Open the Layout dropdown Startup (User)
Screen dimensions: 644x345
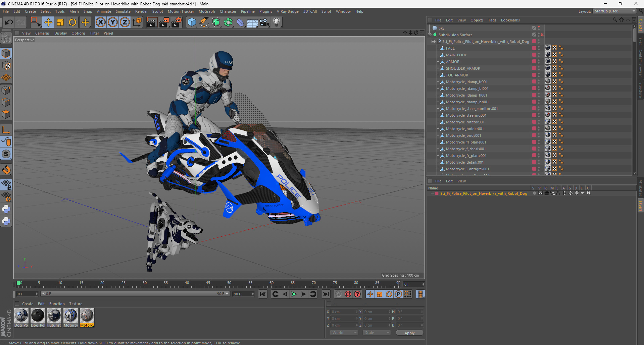pyautogui.click(x=614, y=11)
